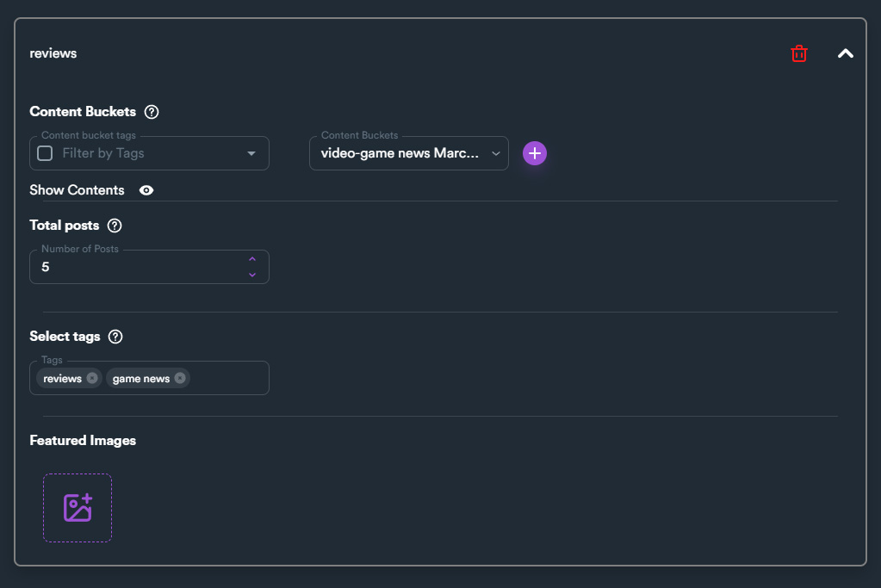The image size is (881, 588).
Task: Decrease the Number of Posts
Action: pyautogui.click(x=252, y=275)
